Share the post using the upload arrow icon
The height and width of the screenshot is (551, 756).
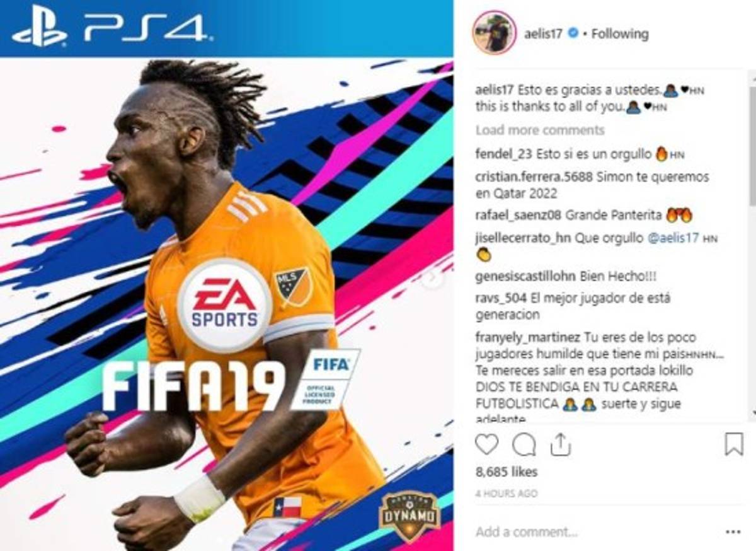[560, 445]
